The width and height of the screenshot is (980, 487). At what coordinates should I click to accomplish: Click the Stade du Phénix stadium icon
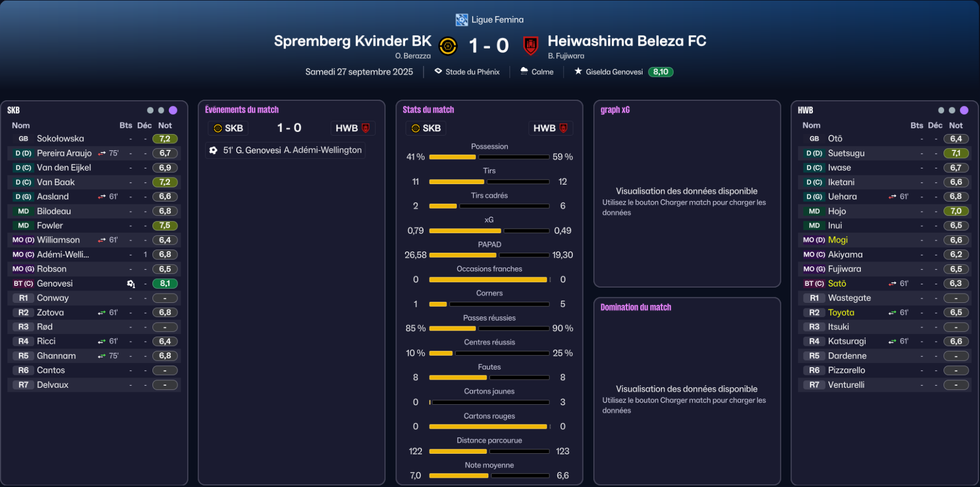point(438,71)
